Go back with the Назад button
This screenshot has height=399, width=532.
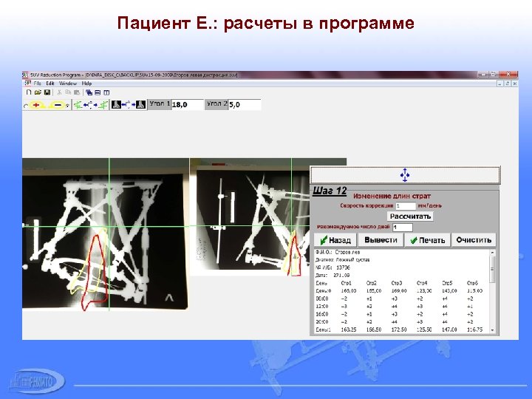coord(335,240)
